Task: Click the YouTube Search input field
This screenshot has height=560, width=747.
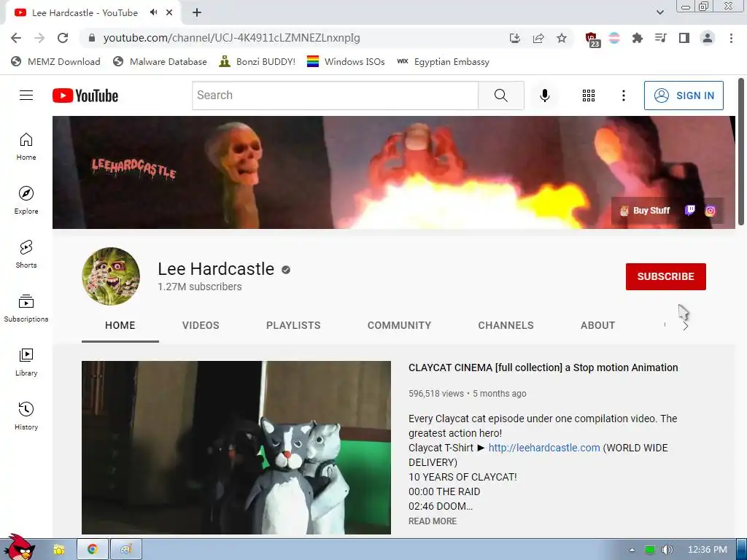Action: click(x=336, y=96)
